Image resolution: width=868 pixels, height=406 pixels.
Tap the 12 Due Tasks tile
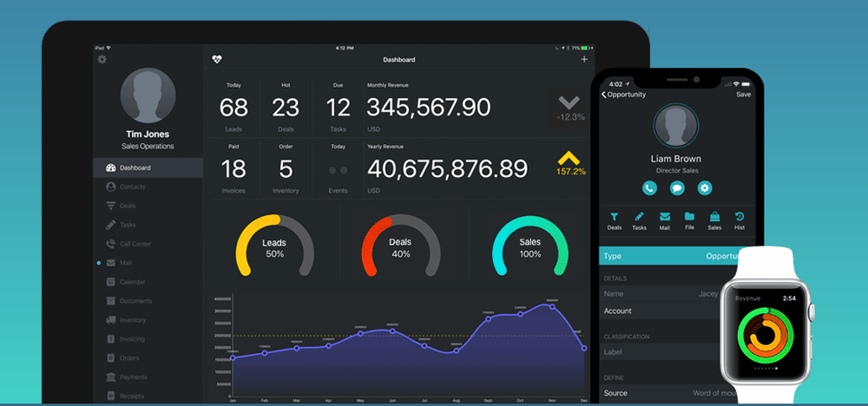pos(338,108)
